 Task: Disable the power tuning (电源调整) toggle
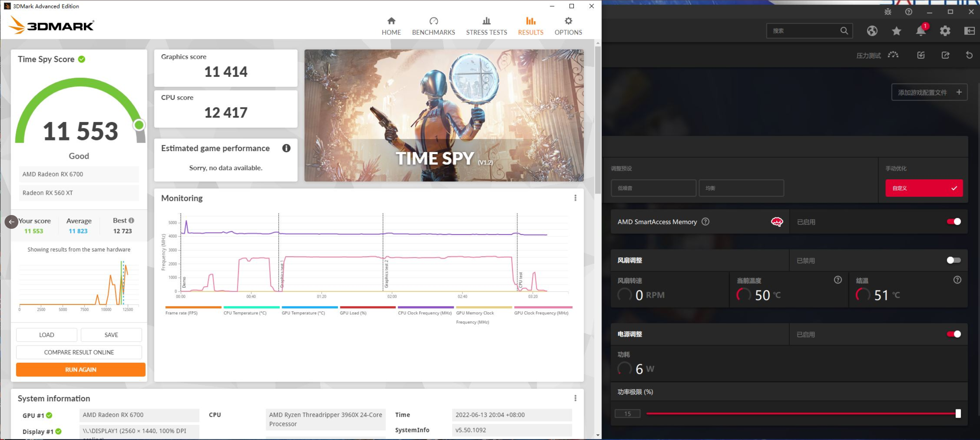[953, 334]
